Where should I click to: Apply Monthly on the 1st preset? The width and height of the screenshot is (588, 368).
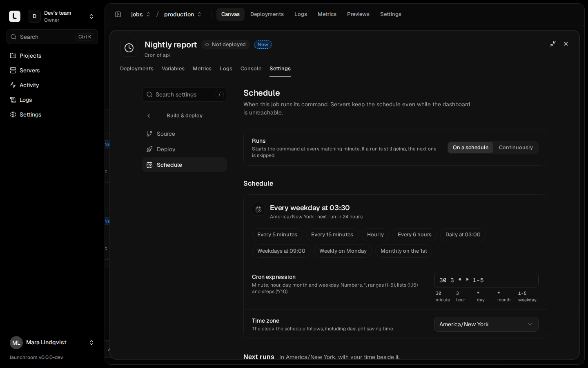404,251
